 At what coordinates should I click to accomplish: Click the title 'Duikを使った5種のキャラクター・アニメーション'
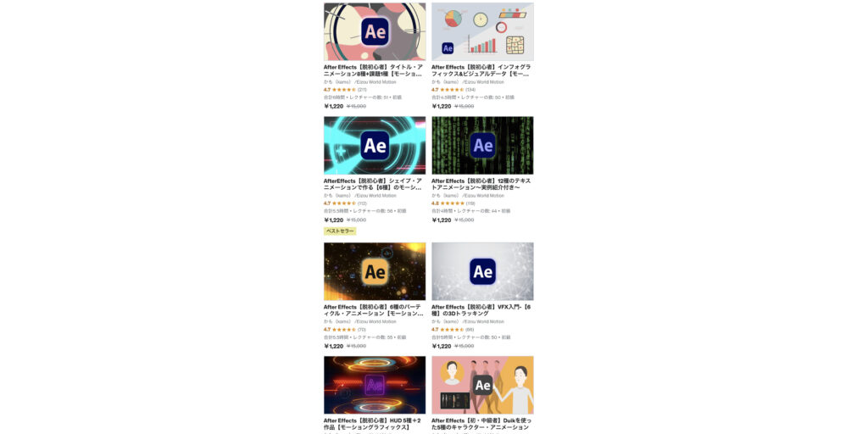coord(481,424)
